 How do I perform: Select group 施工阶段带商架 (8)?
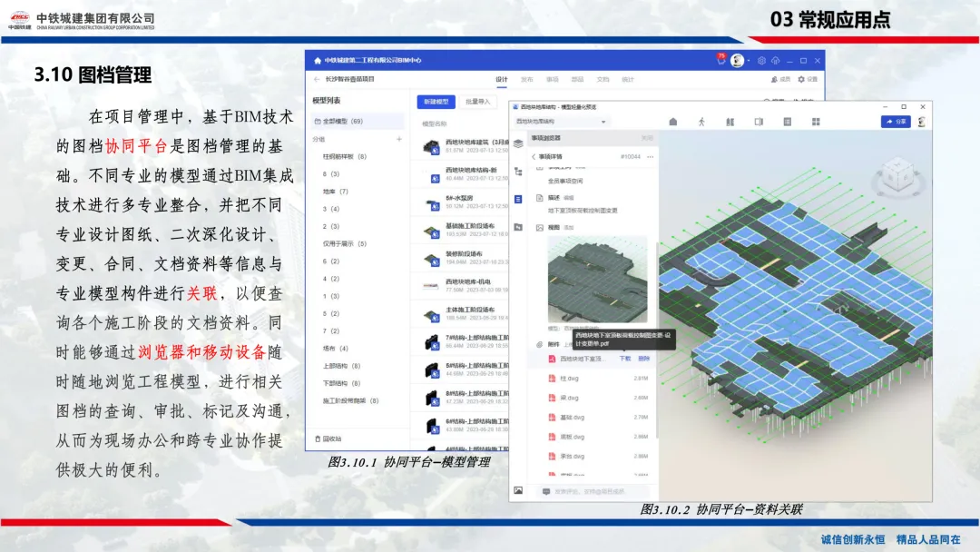click(350, 400)
